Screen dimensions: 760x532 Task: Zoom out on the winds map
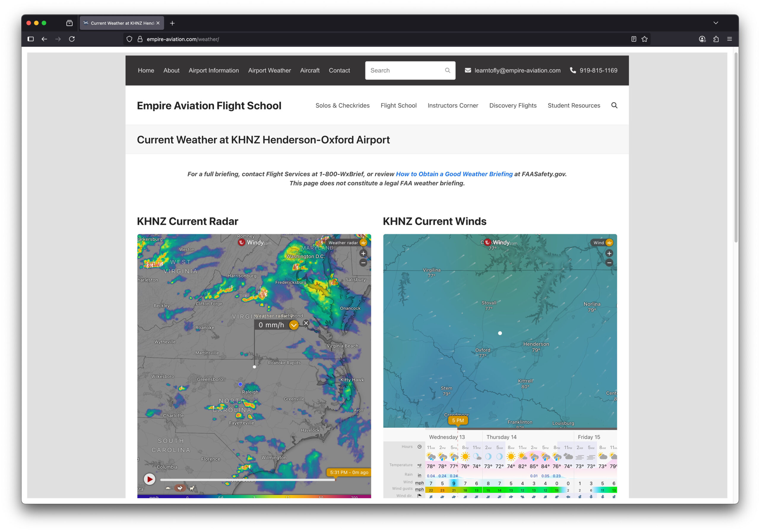click(x=609, y=263)
